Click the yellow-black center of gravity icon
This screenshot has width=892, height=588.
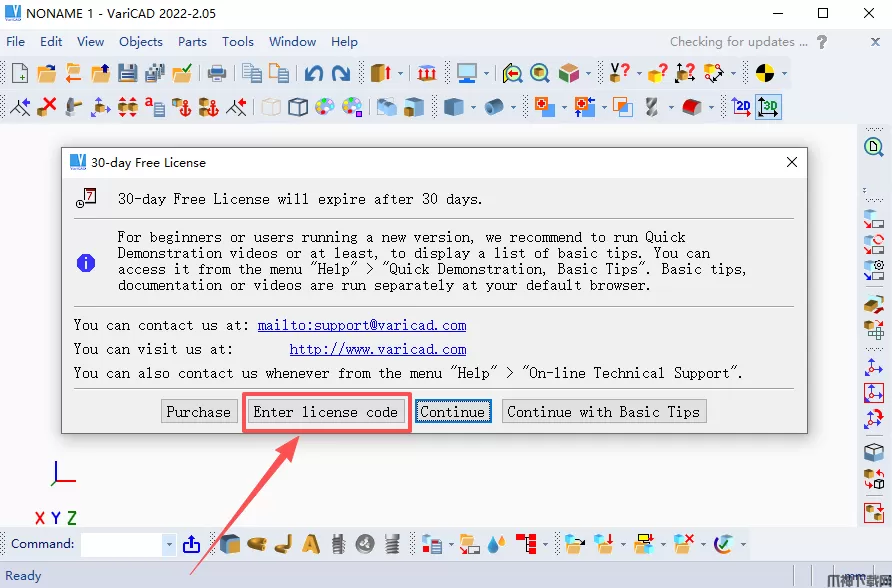(x=765, y=73)
